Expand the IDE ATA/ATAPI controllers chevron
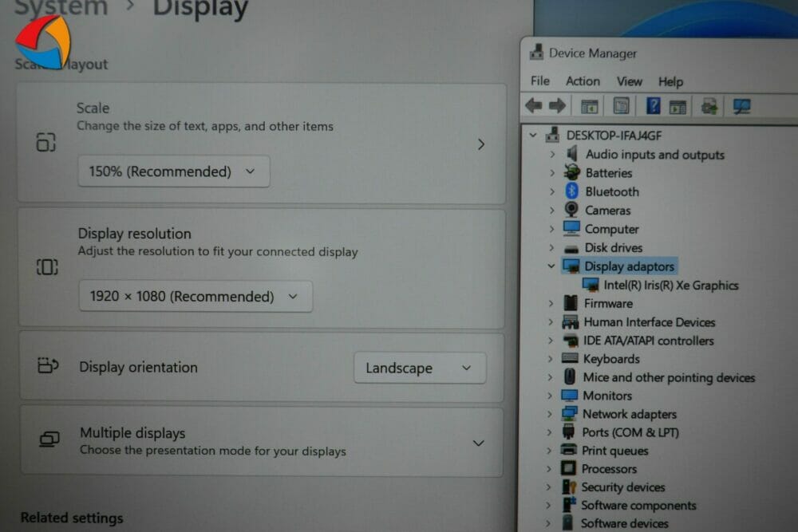The width and height of the screenshot is (798, 532). (550, 341)
